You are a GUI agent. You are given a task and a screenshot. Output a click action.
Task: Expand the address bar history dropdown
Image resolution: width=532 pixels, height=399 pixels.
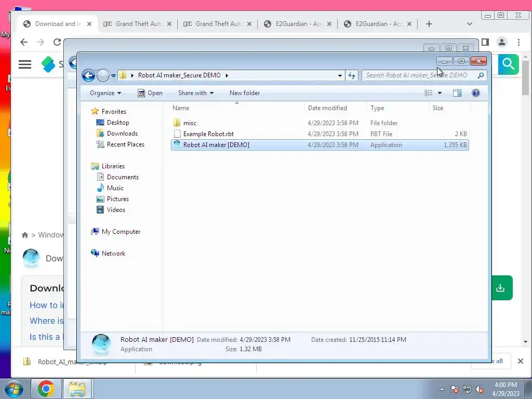pyautogui.click(x=340, y=75)
